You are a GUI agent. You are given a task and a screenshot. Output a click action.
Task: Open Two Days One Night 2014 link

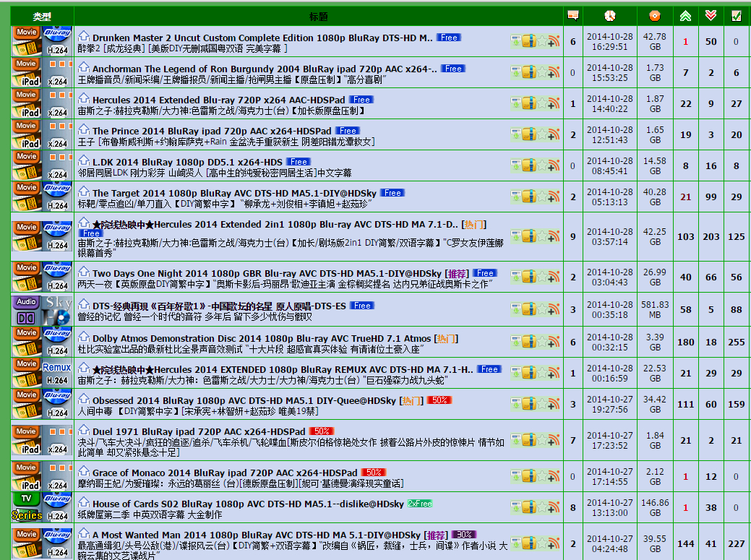(267, 274)
